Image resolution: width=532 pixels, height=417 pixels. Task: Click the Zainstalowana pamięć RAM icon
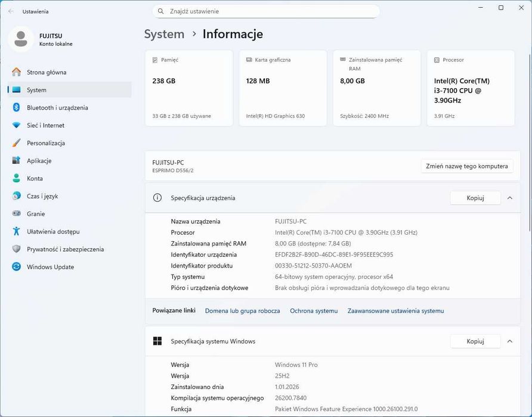pos(343,60)
